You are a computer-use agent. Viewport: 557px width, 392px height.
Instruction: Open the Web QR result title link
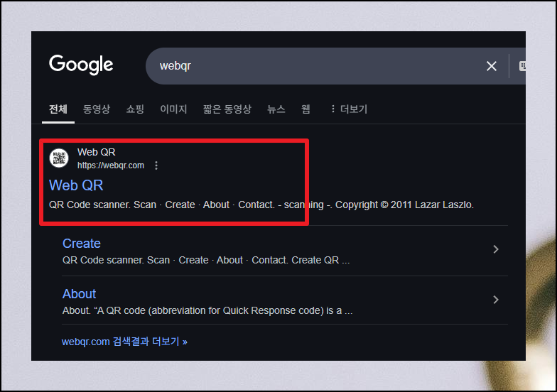(76, 185)
